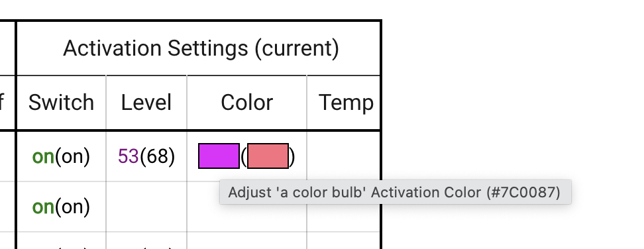
Task: Open the magenta activation color swatch
Action: 219,156
